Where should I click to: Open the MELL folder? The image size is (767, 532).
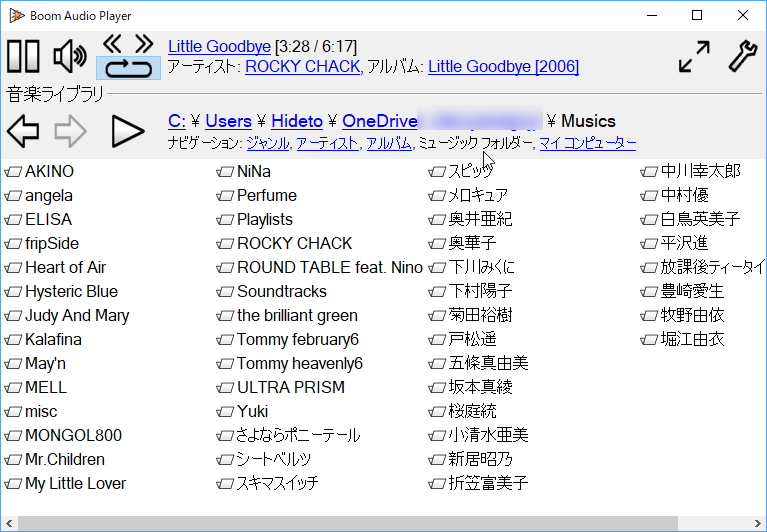(35, 387)
